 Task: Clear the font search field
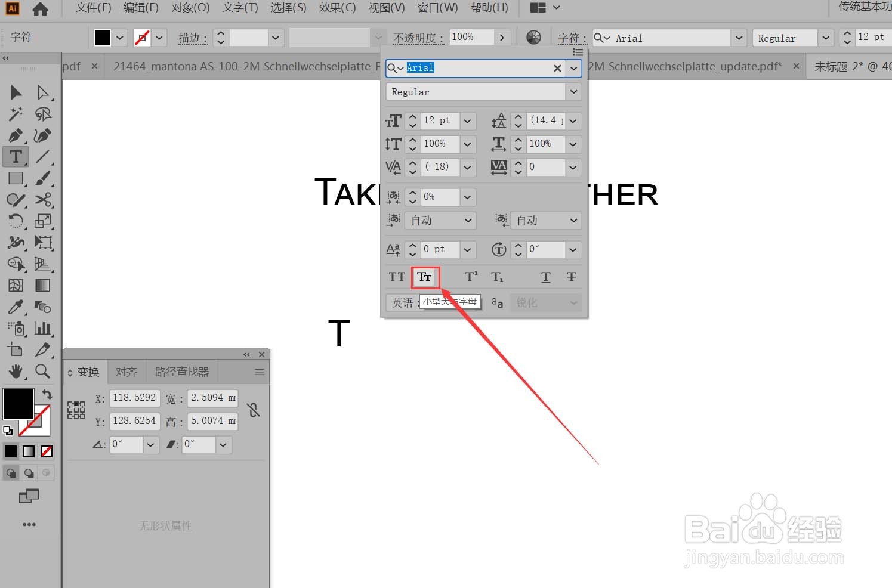[557, 68]
